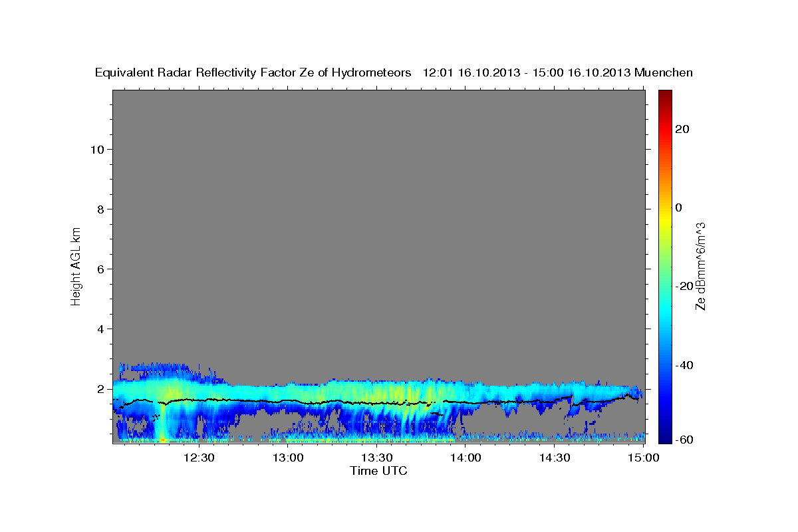Screen dimensions: 798x532
Task: Click the colorbar label '-60'
Action: click(x=684, y=440)
